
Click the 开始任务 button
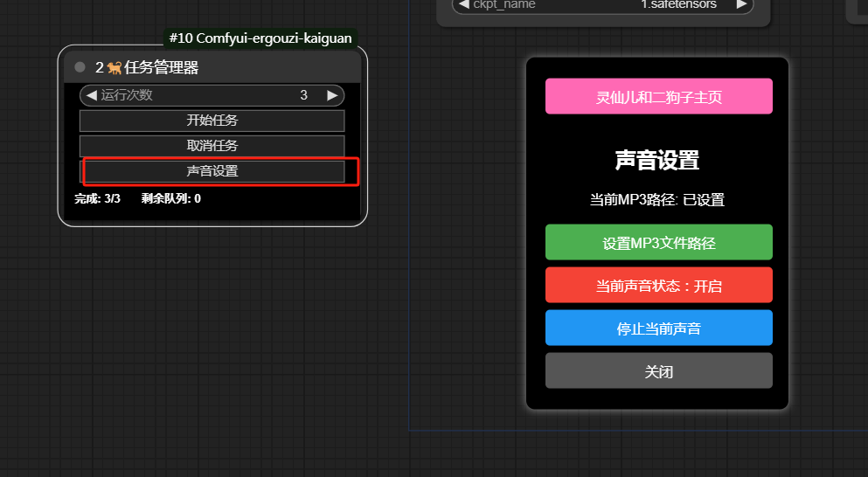(212, 121)
